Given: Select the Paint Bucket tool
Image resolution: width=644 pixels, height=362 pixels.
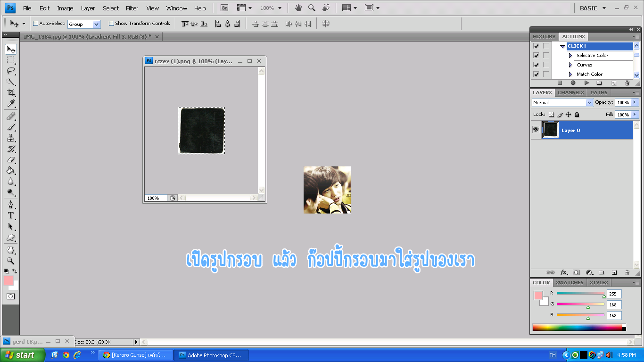Looking at the screenshot, I should [x=11, y=171].
